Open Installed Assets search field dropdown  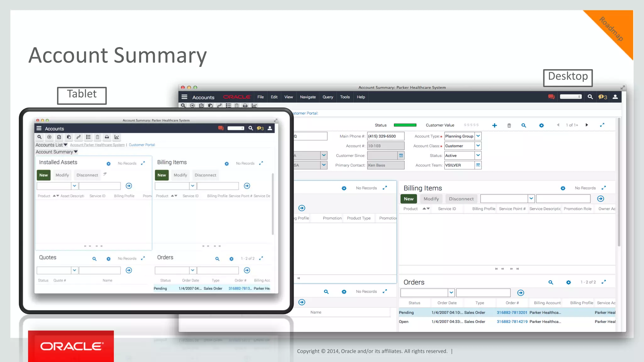[75, 186]
